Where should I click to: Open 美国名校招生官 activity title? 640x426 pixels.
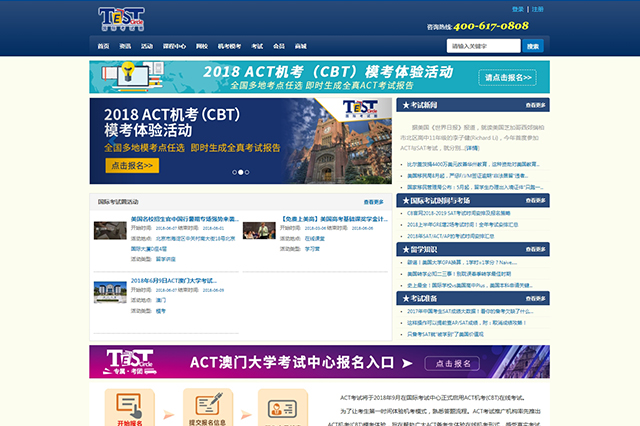pos(184,219)
